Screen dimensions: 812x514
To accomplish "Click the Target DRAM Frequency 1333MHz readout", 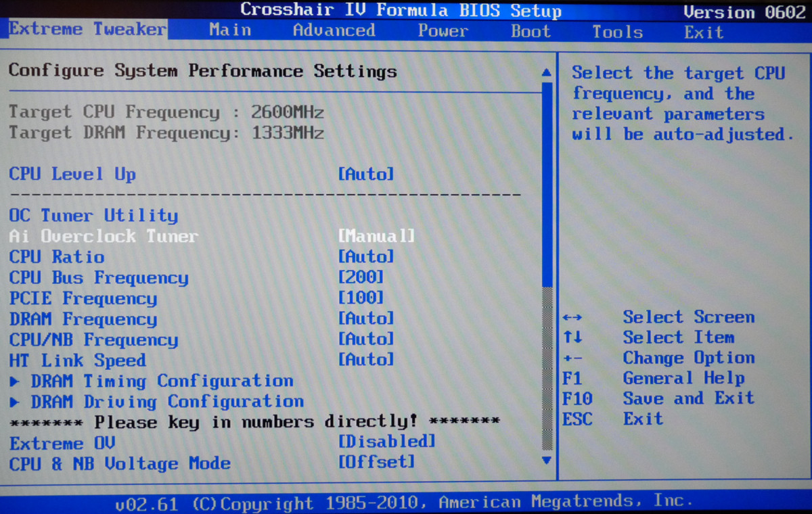I will pos(166,133).
